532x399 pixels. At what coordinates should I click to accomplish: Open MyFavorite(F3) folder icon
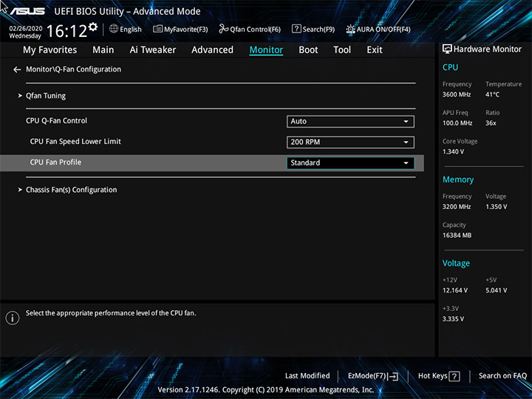click(157, 29)
